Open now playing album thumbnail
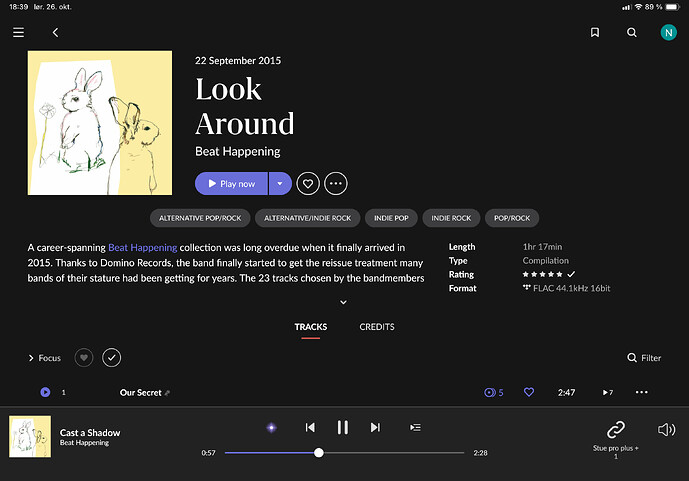 pyautogui.click(x=30, y=437)
